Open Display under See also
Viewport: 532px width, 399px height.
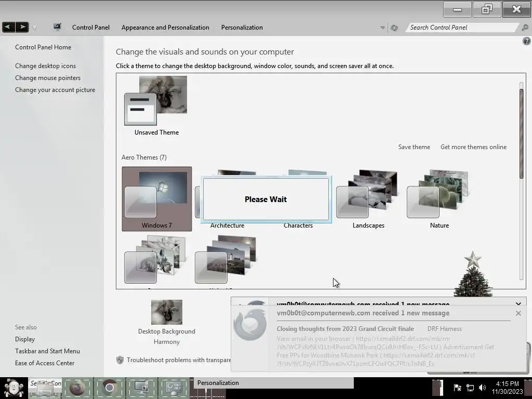coord(25,339)
